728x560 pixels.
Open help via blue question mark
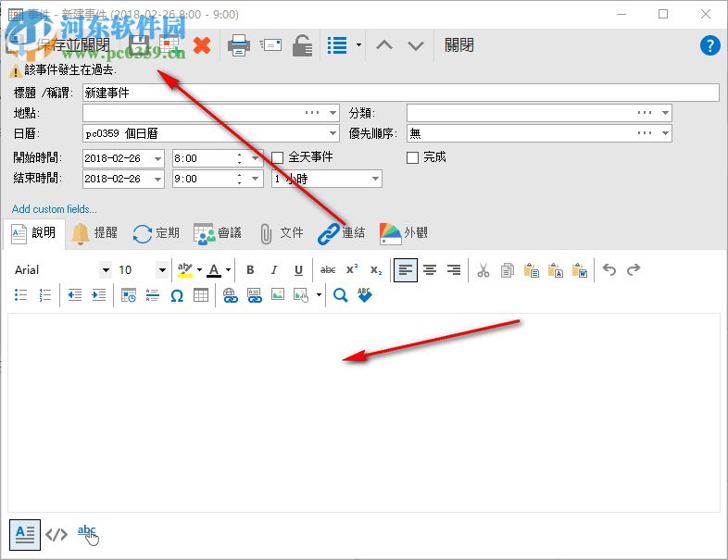(x=709, y=45)
